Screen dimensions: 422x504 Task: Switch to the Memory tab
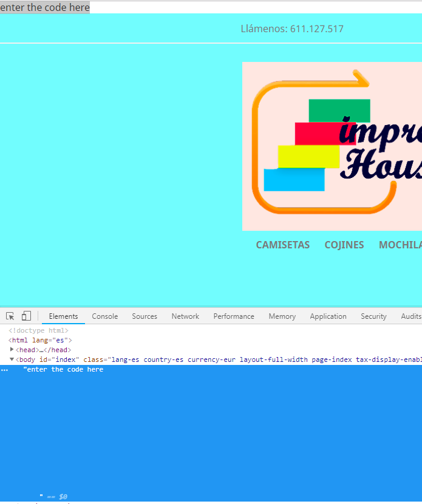click(282, 316)
